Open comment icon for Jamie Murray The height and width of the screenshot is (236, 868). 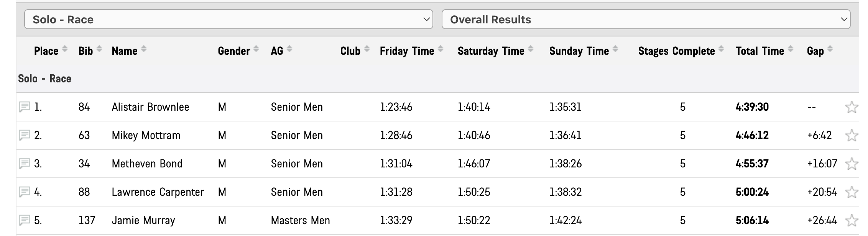(25, 220)
